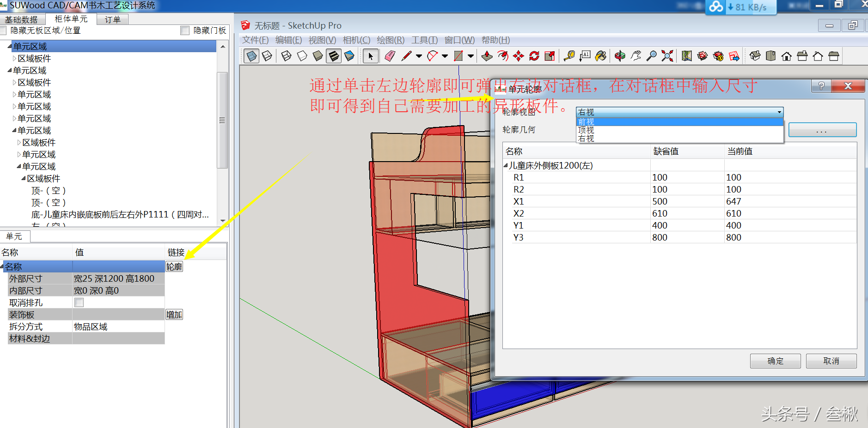Viewport: 868px width, 428px height.
Task: Collapse the 名称 property row
Action: (2, 266)
